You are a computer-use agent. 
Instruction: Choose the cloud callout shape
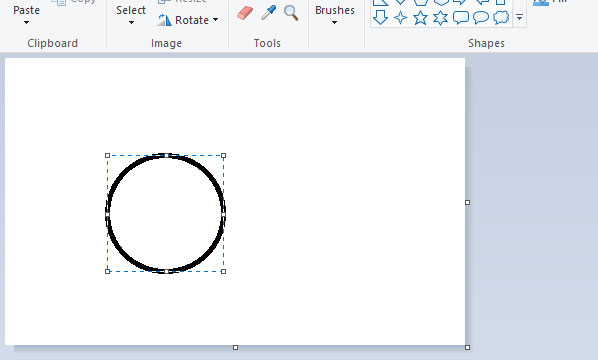[x=501, y=18]
